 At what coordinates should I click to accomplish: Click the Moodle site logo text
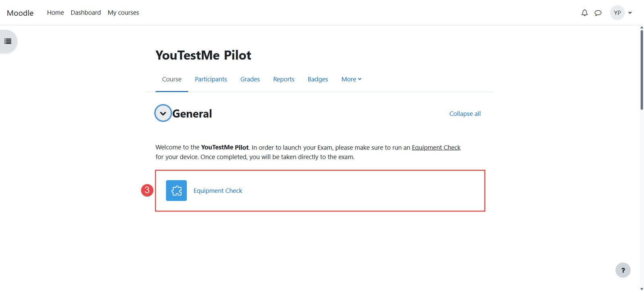[x=20, y=13]
